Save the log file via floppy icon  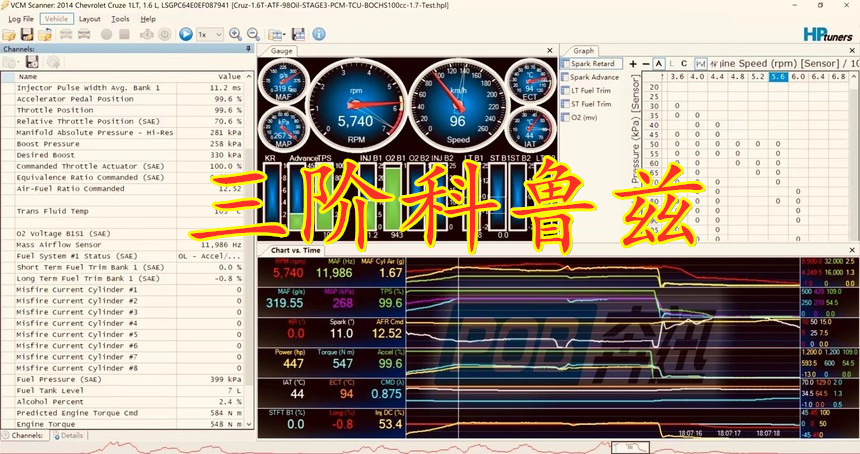[x=27, y=35]
